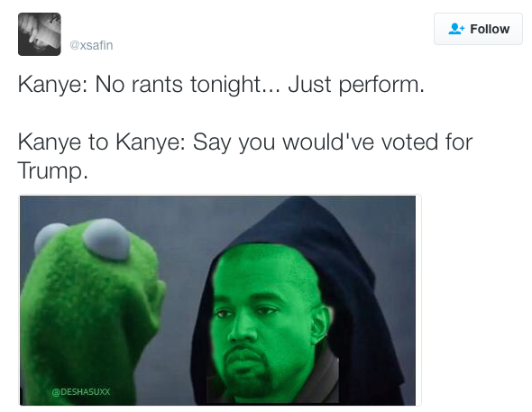The height and width of the screenshot is (412, 532).
Task: Click the word 'Follow' label text
Action: (490, 29)
